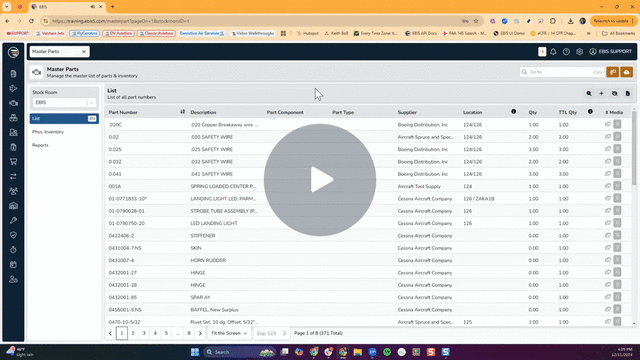Open Windows Start menu

(x=195, y=352)
